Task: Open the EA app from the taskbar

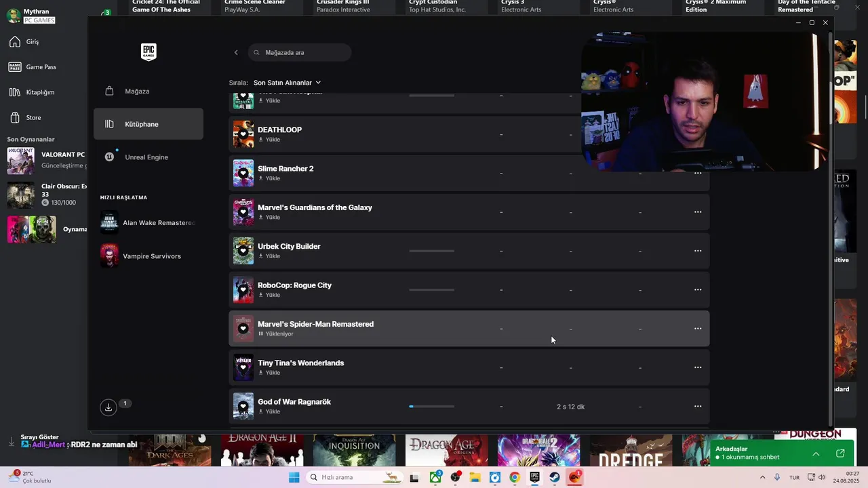Action: (x=575, y=477)
